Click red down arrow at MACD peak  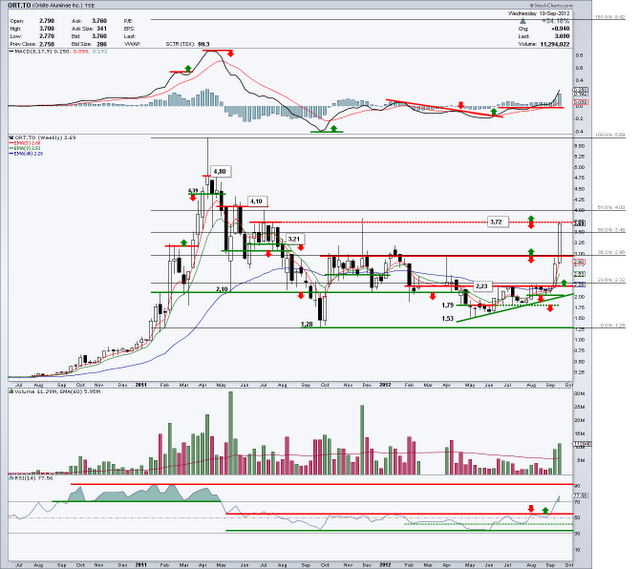(231, 52)
